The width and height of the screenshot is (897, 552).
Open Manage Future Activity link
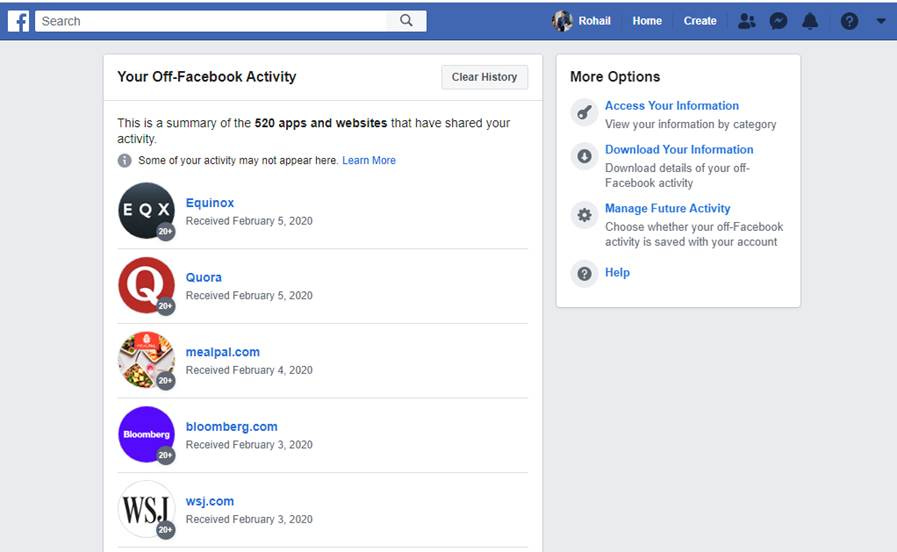[x=668, y=209]
